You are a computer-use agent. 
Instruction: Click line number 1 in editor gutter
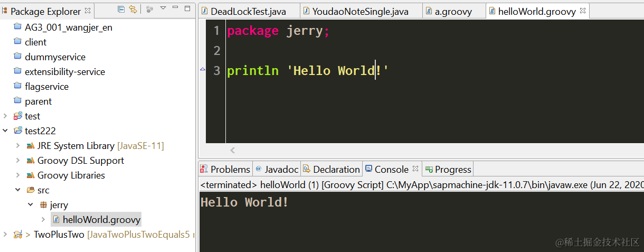tap(216, 31)
